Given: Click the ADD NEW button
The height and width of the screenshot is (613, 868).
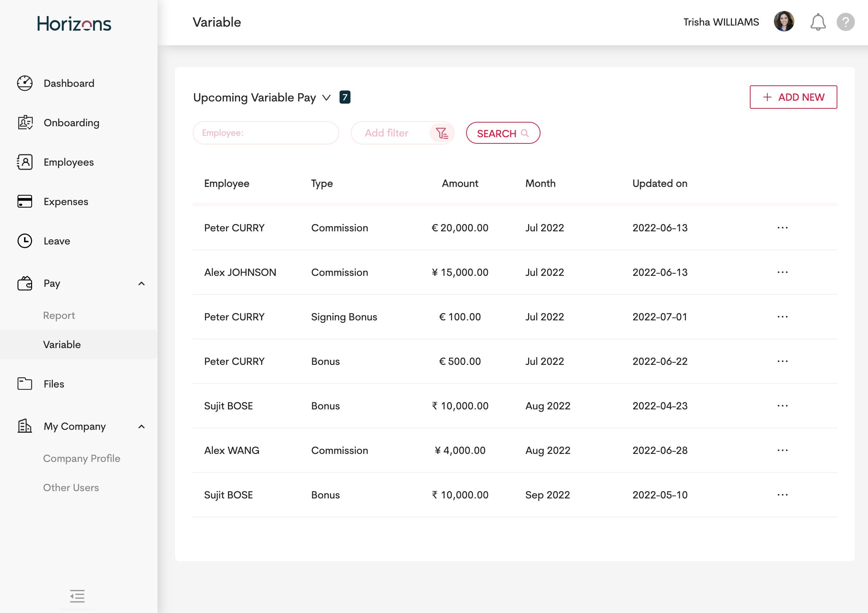Looking at the screenshot, I should 793,97.
